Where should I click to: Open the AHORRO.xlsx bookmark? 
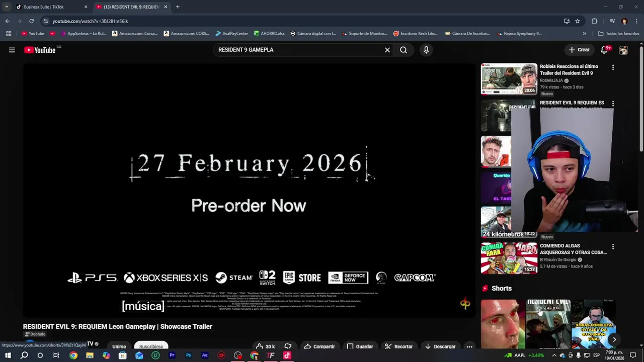pos(269,34)
